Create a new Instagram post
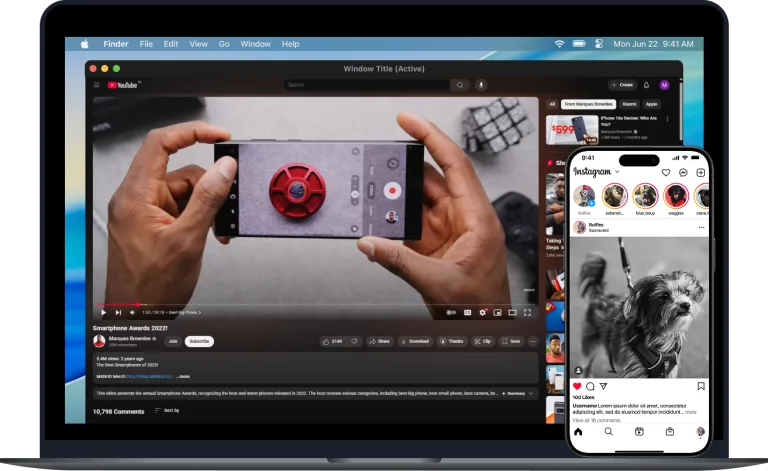This screenshot has width=768, height=471. pos(701,172)
